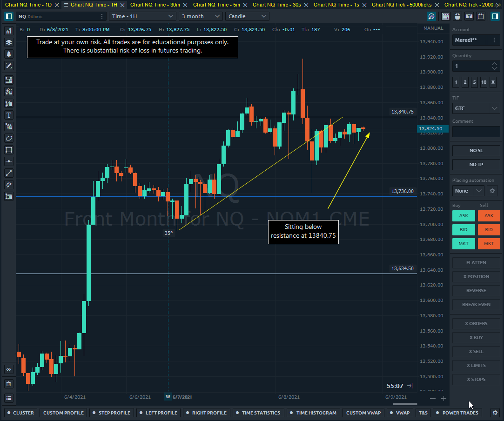Viewport: 504px width, 421px height.
Task: Toggle the VWAP indicator
Action: pyautogui.click(x=400, y=413)
